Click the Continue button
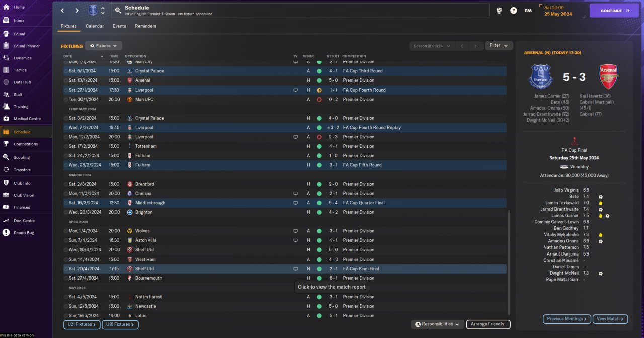Screen dimensions: 644x338 [614, 10]
